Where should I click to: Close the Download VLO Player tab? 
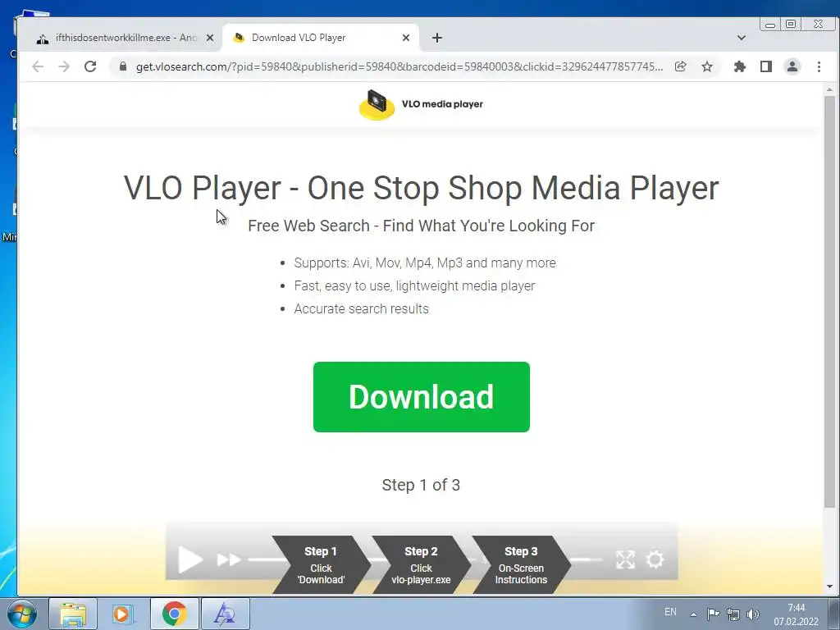pyautogui.click(x=405, y=38)
